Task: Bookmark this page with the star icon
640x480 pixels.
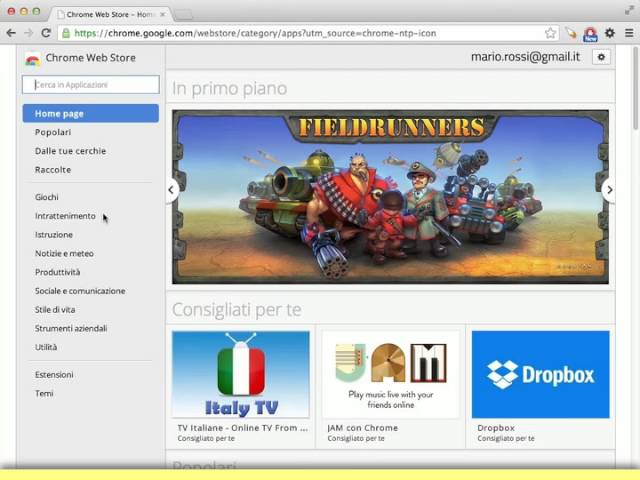Action: click(550, 33)
